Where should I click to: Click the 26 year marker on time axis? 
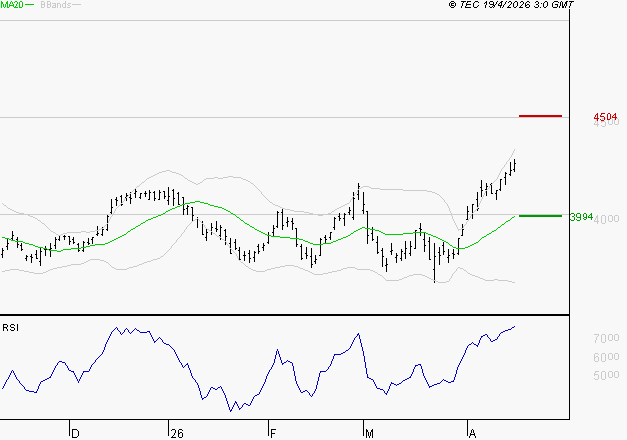pos(177,433)
